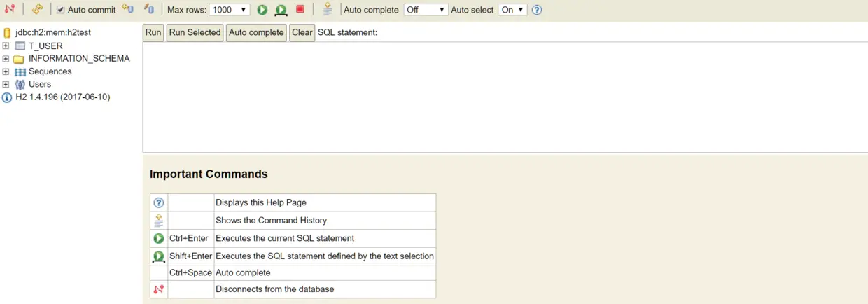
Task: Click the 'Disconnects from the database' text
Action: coord(275,289)
